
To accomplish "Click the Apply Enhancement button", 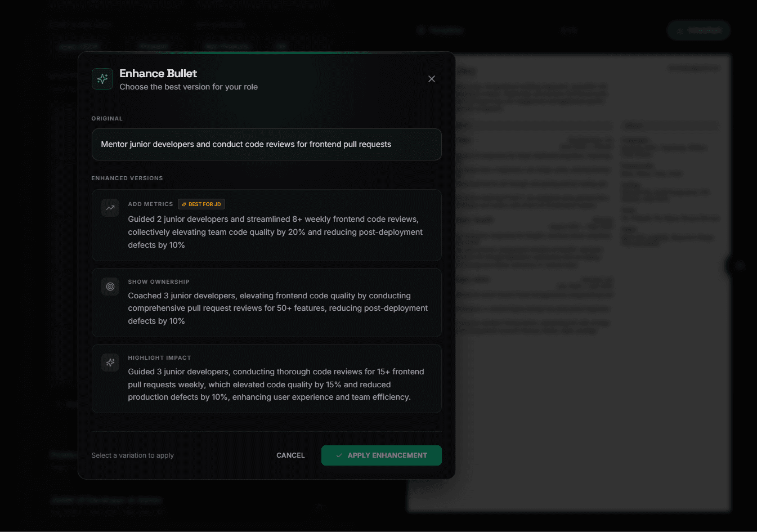I will tap(381, 455).
